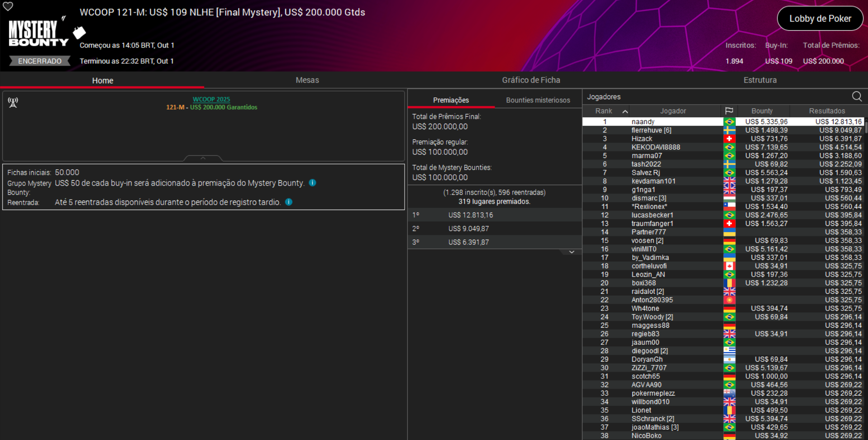Click the heart favorite icon

[8, 6]
